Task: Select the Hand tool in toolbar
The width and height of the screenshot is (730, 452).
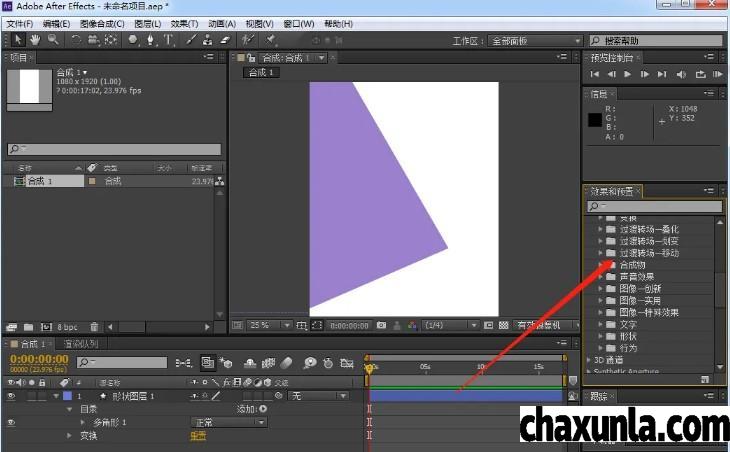Action: pyautogui.click(x=35, y=40)
